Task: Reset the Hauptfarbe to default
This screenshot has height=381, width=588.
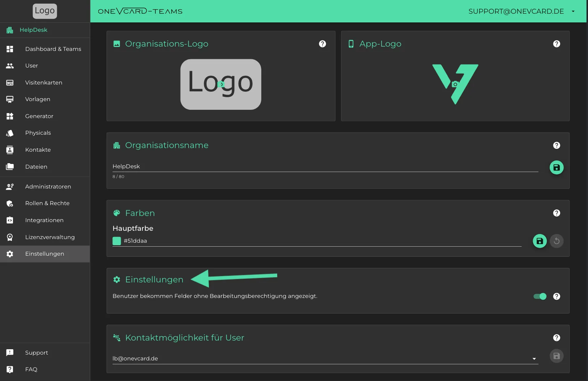Action: (557, 241)
